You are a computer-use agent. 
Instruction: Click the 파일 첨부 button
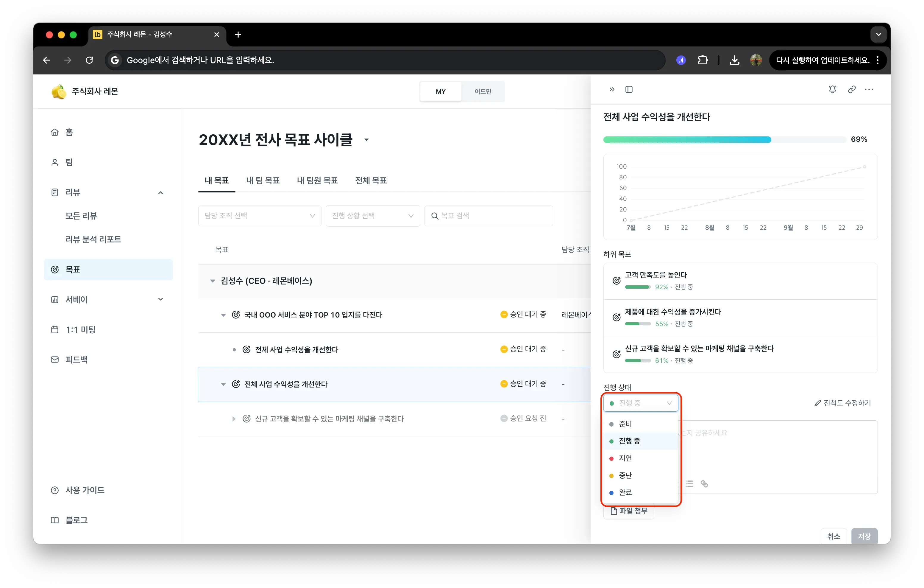coord(628,511)
